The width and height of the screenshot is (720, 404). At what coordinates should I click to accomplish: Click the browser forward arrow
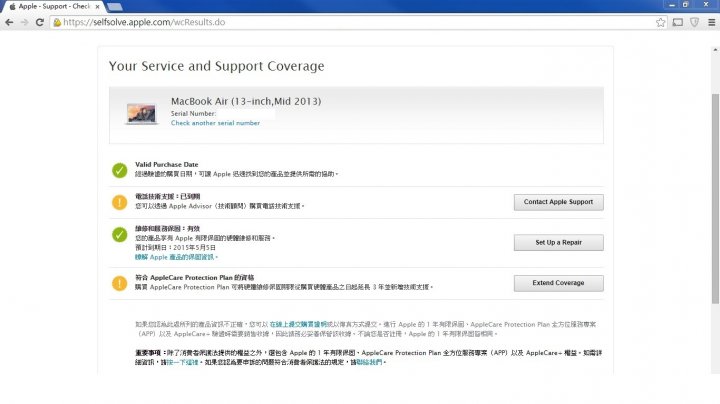(x=24, y=22)
